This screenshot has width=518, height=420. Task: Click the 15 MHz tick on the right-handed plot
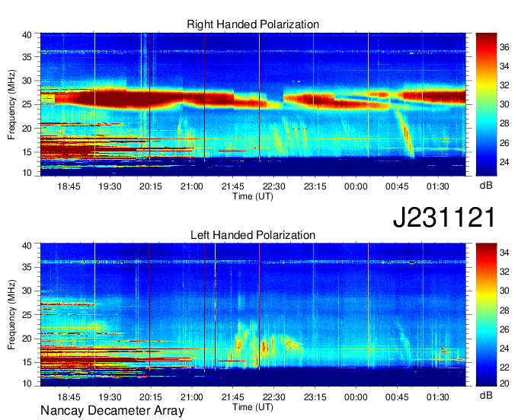coord(27,152)
